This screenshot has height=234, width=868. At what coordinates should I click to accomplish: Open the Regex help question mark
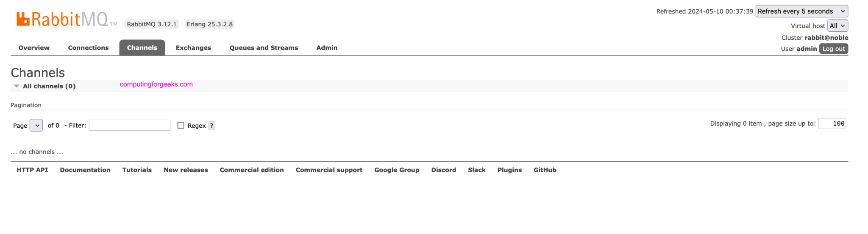click(x=211, y=126)
